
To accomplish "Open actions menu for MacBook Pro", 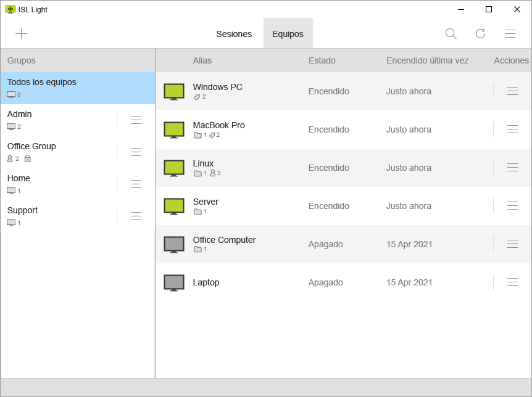I will (x=512, y=129).
